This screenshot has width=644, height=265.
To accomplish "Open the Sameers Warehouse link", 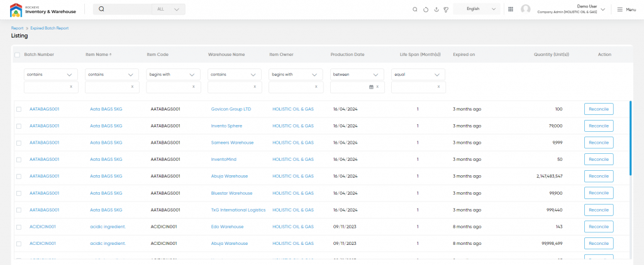I will click(x=232, y=143).
